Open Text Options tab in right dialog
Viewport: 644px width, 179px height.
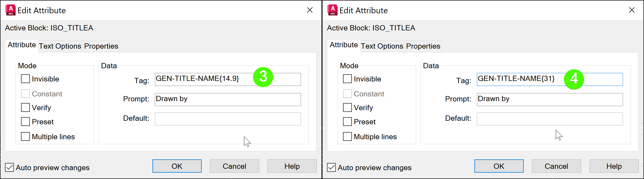click(x=382, y=46)
